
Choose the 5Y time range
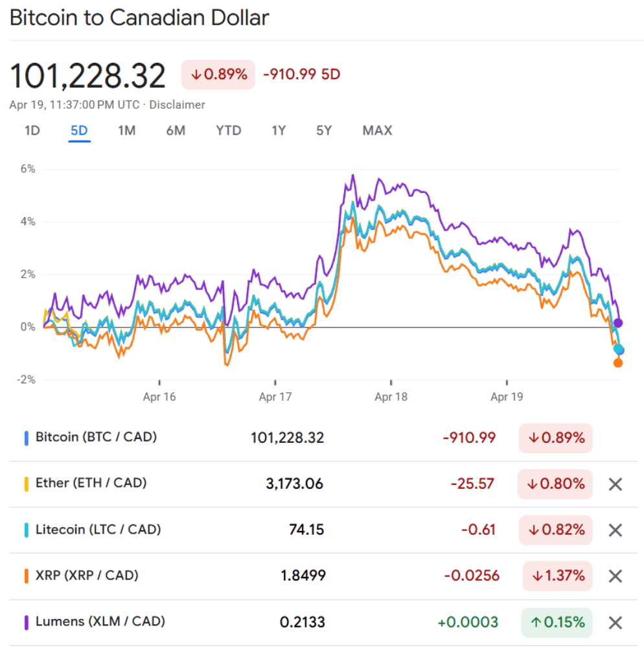coord(324,131)
